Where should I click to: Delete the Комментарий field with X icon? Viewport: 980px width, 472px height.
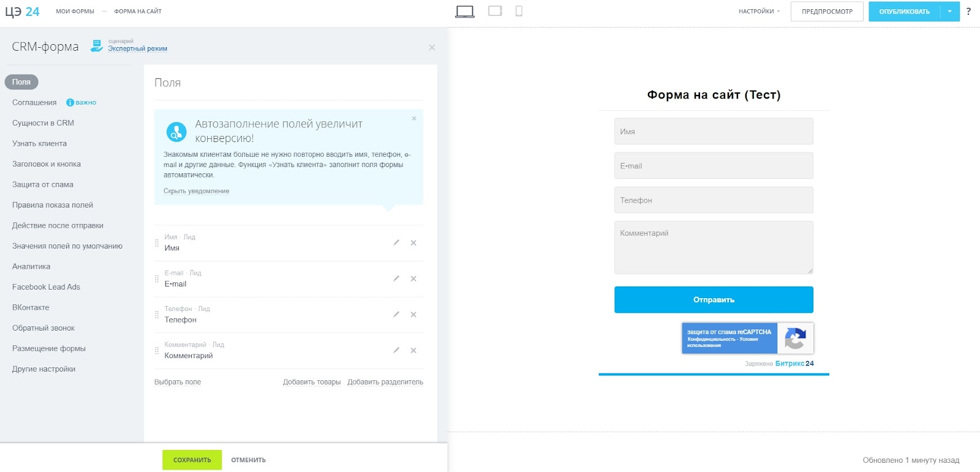(413, 351)
